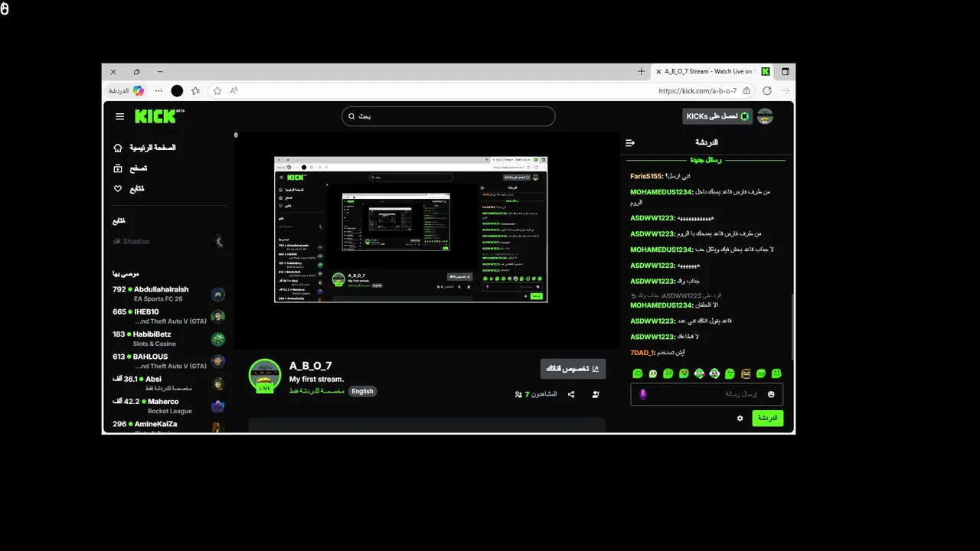Open the favorites list icon
This screenshot has height=551, width=980.
coord(196,90)
